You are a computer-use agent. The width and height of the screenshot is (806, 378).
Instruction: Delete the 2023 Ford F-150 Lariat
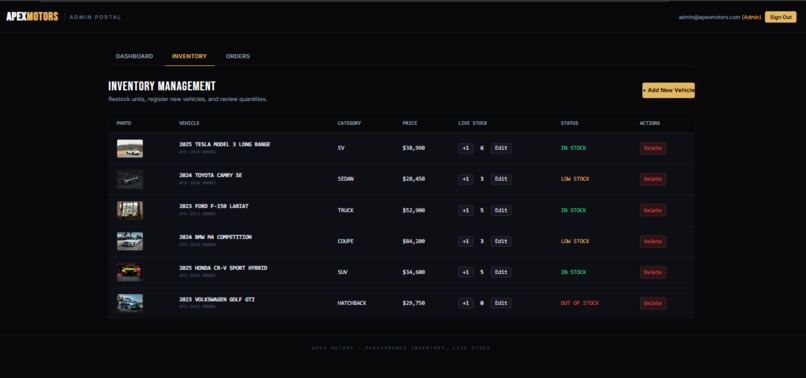coord(653,210)
